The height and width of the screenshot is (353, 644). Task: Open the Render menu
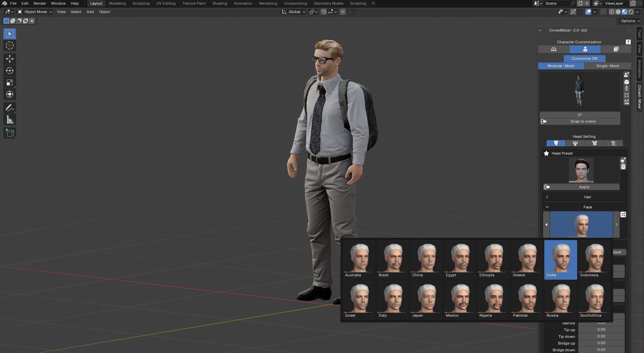coord(40,3)
